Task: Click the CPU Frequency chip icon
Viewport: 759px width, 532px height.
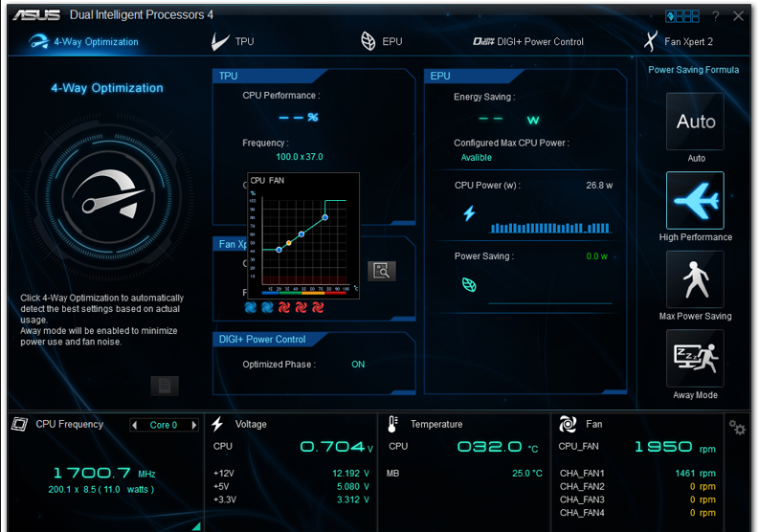Action: 19,424
